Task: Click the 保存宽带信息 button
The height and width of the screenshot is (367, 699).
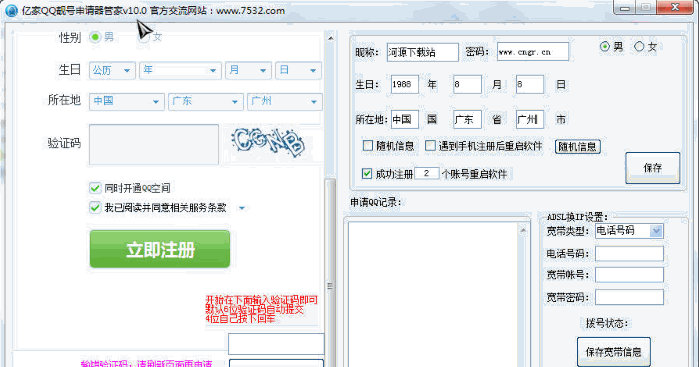Action: pos(613,352)
